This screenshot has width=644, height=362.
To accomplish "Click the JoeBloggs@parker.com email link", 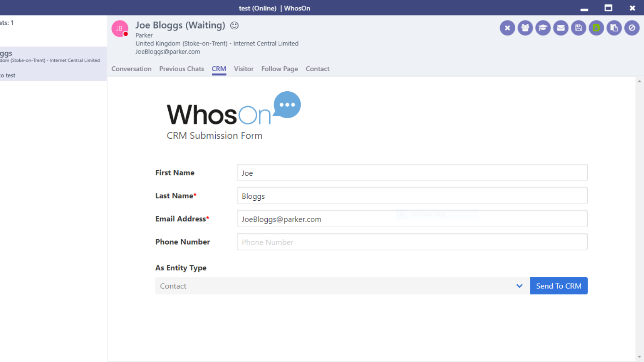I will coord(168,51).
